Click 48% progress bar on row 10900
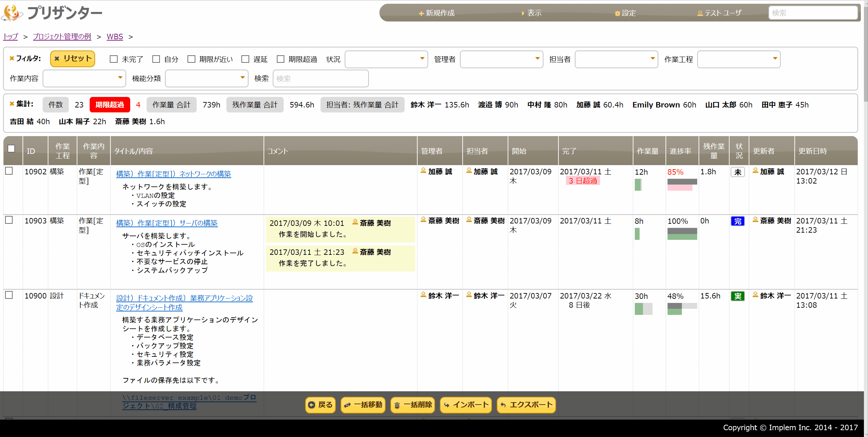 point(682,309)
